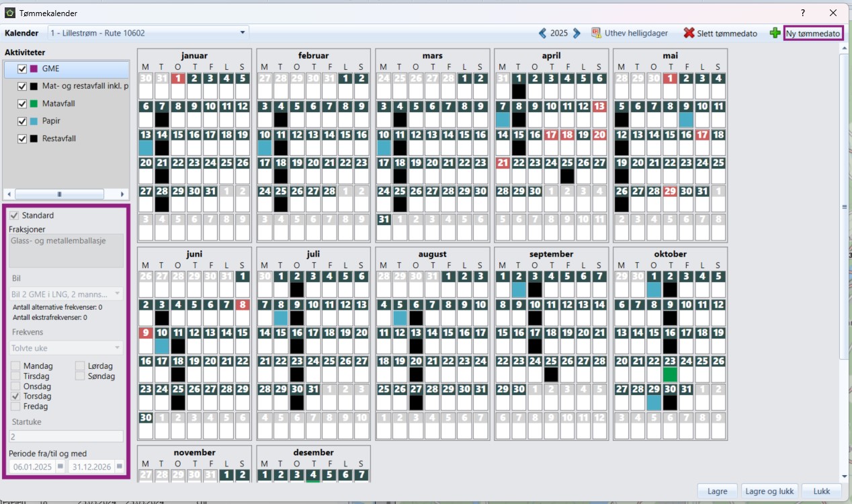Select red holiday 1 in januar calendar
This screenshot has width=852, height=504.
click(x=178, y=78)
